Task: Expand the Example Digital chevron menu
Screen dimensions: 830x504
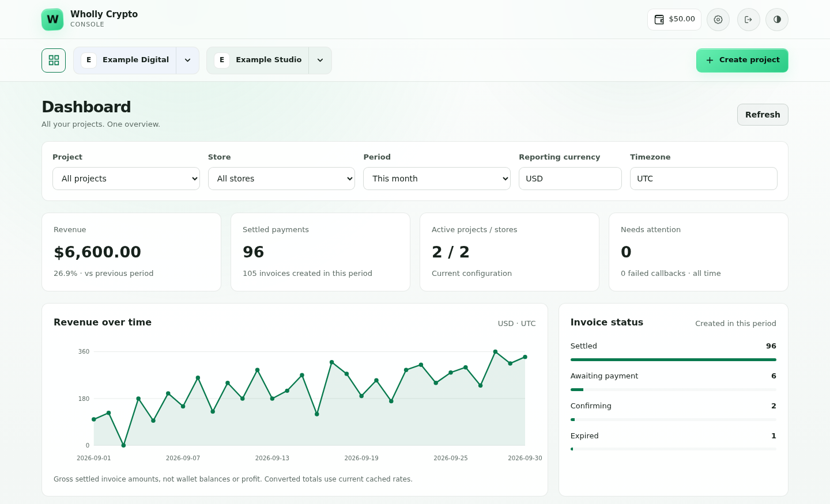Action: (187, 60)
